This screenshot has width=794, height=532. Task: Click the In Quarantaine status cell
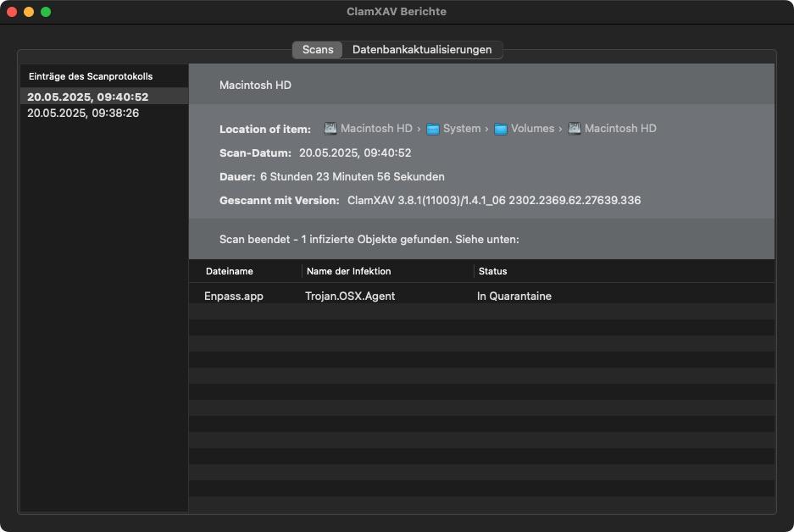coord(514,296)
